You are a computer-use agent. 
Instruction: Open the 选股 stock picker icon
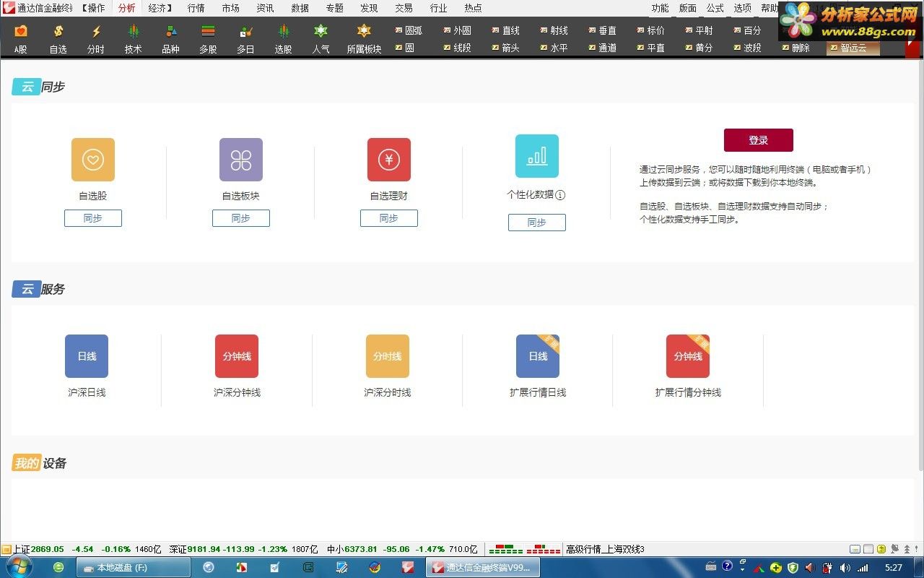[284, 39]
